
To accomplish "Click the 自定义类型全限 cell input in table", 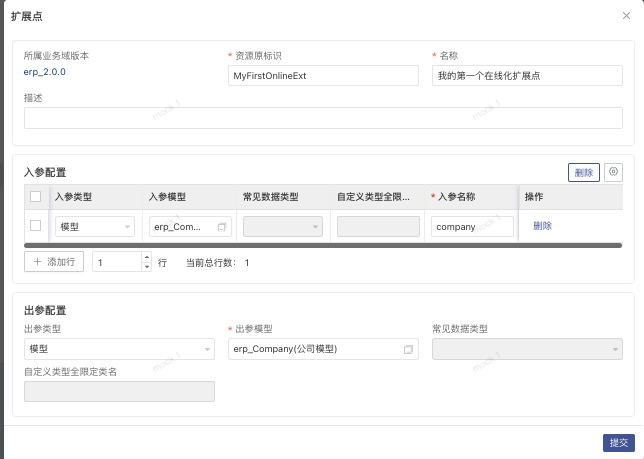I will [x=378, y=227].
